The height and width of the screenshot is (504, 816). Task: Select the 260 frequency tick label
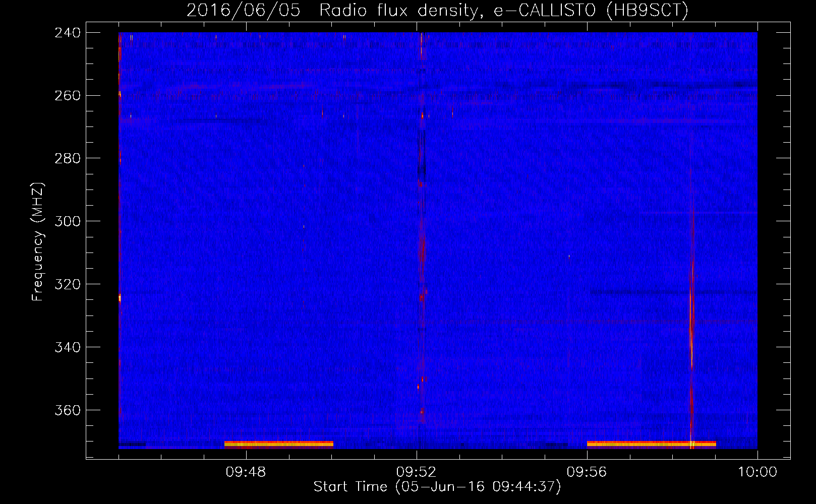tap(68, 96)
